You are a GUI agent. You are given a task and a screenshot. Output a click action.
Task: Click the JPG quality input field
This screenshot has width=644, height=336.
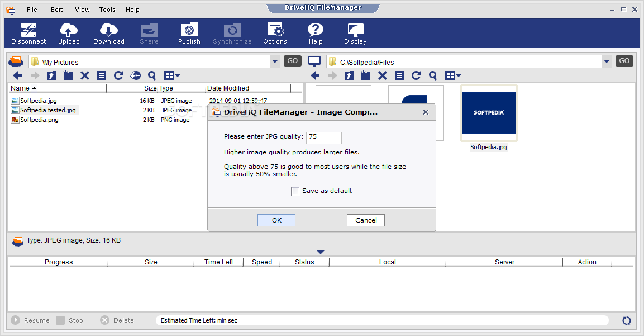coord(323,138)
